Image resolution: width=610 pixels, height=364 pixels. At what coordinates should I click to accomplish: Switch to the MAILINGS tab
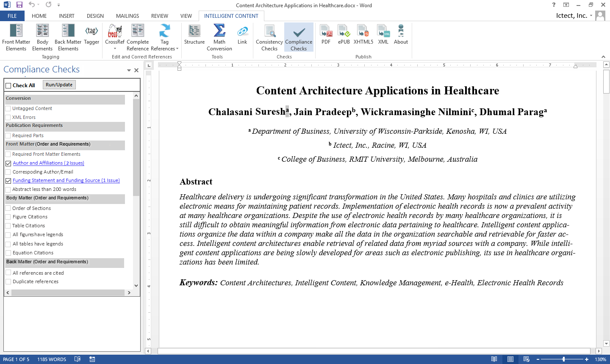pos(128,16)
